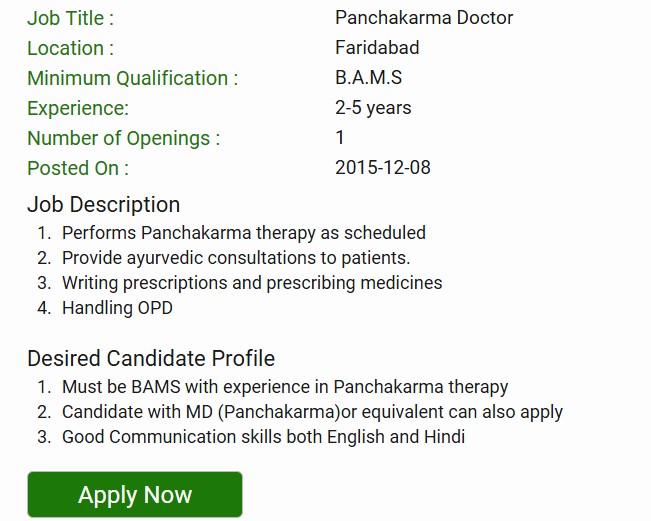Image resolution: width=651 pixels, height=521 pixels.
Task: Click the "Good Communication skills" requirement line
Action: 263,437
